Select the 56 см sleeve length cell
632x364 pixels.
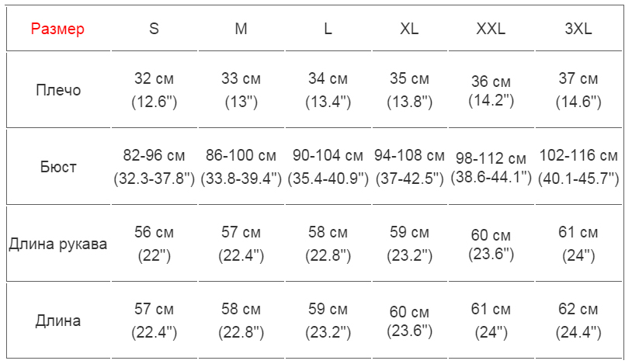[154, 233]
